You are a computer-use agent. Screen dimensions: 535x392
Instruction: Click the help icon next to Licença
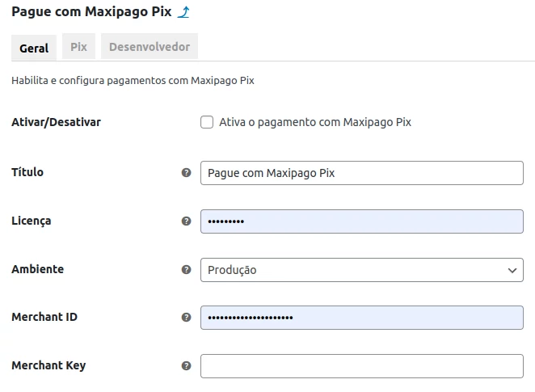tap(187, 221)
